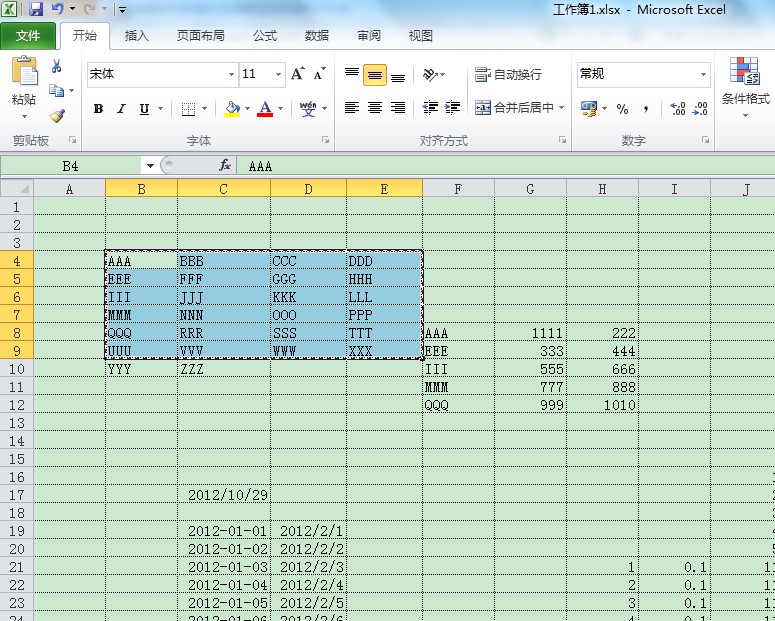
Task: Toggle Italic formatting
Action: pos(121,109)
